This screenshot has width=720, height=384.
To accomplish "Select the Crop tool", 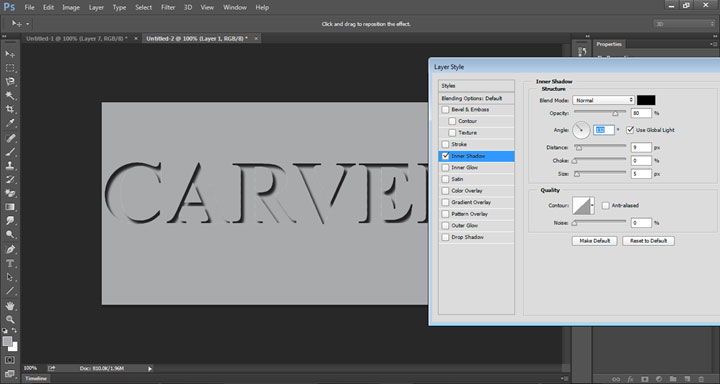I will 10,109.
